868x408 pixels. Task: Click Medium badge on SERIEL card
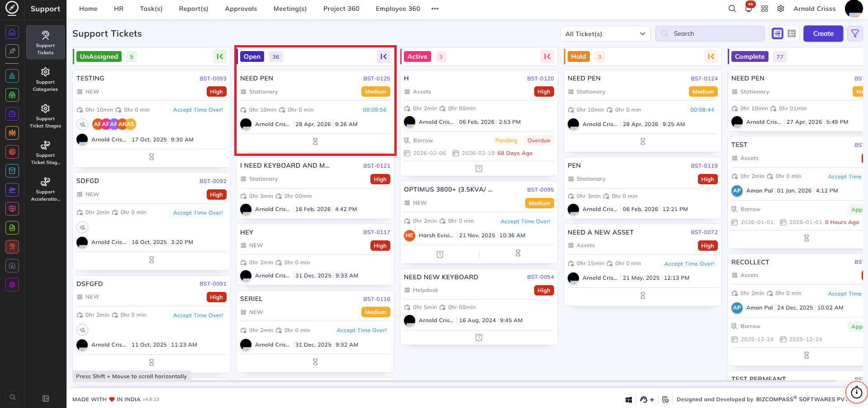tap(376, 312)
